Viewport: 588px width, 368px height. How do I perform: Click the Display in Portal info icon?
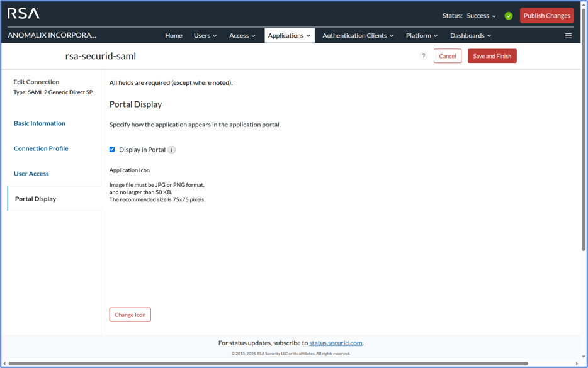[x=171, y=150]
